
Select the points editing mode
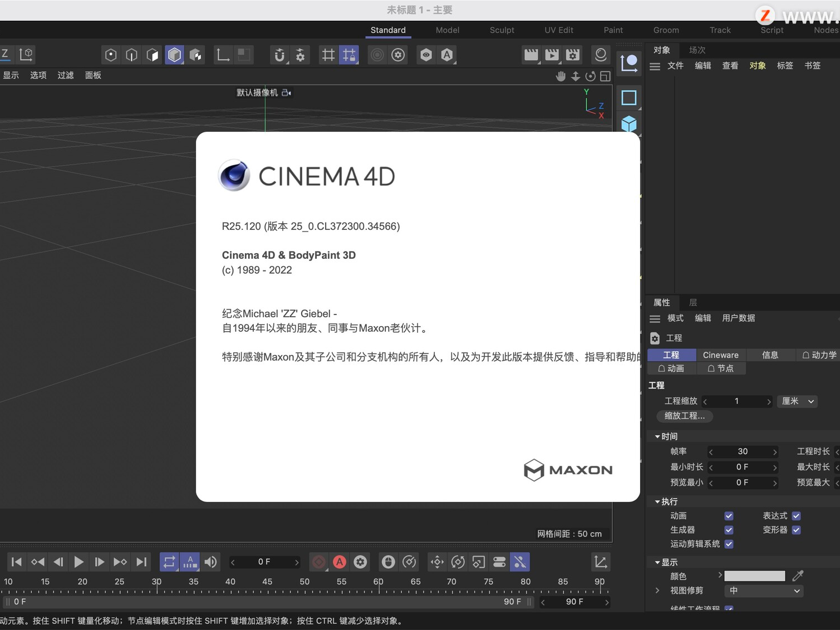pyautogui.click(x=110, y=55)
